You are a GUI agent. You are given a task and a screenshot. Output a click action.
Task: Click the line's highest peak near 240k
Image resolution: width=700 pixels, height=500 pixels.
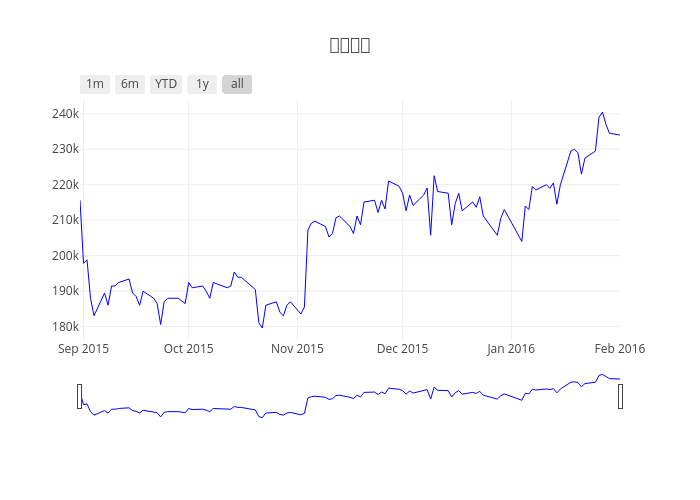pyautogui.click(x=602, y=113)
